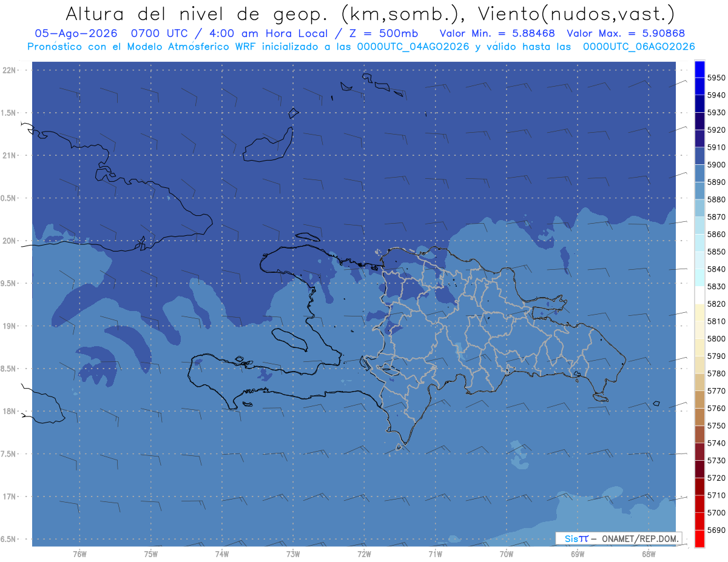Click the '22N' latitude axis label
The width and height of the screenshot is (728, 562).
(x=10, y=70)
